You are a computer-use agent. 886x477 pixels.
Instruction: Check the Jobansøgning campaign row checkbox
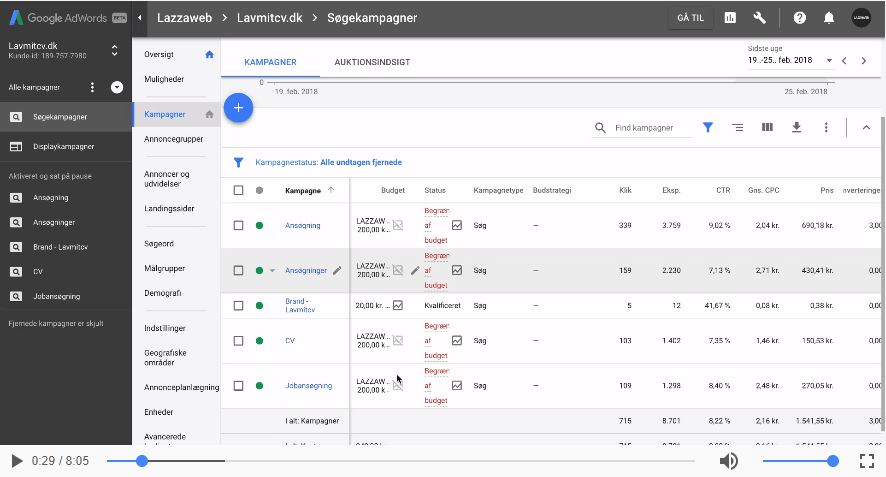pos(238,385)
